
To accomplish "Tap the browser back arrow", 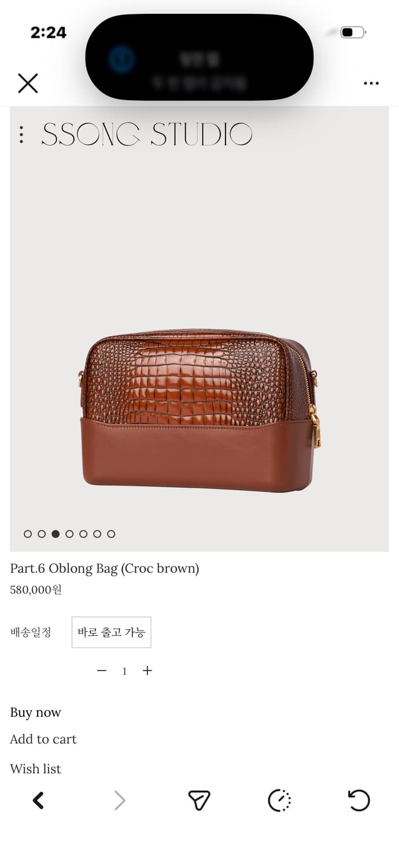I will coord(38,800).
